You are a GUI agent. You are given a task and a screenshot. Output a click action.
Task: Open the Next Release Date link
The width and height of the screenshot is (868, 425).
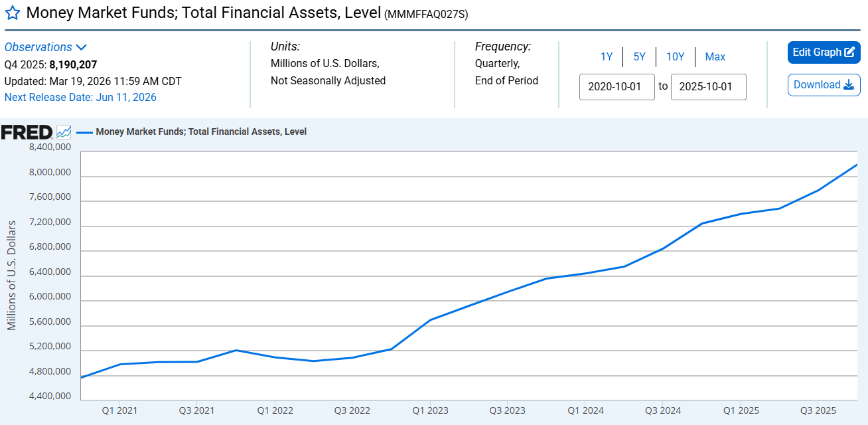tap(81, 97)
